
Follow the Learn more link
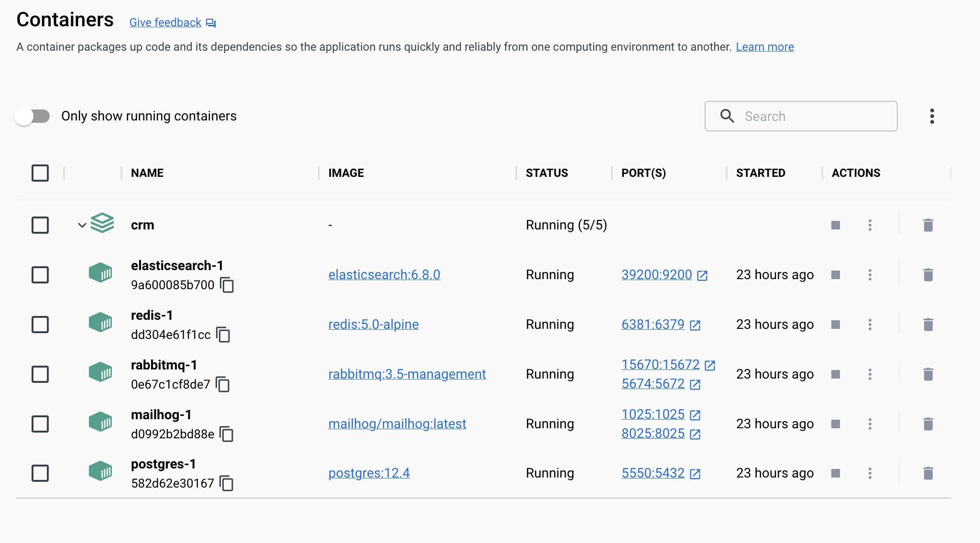(x=764, y=47)
